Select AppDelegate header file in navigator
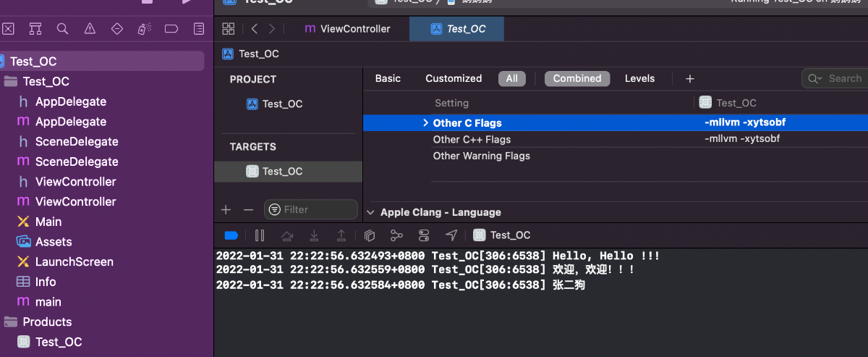 pos(70,101)
